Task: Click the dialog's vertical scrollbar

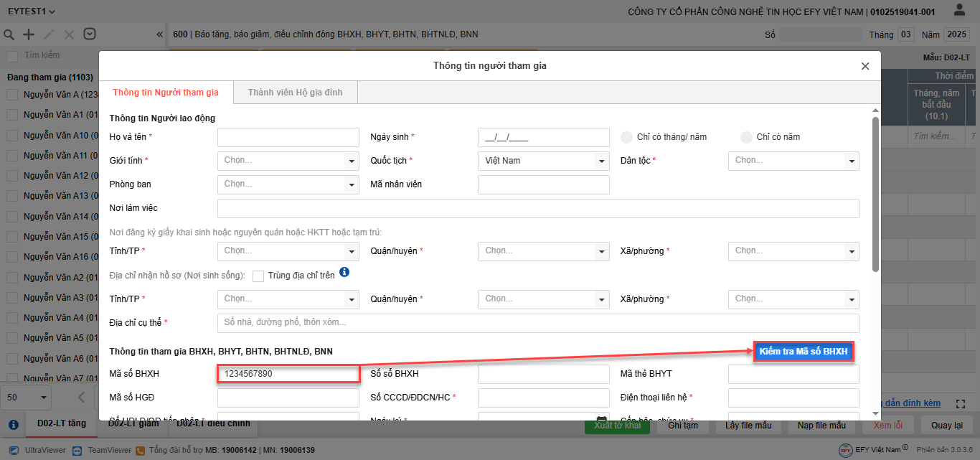Action: click(x=875, y=194)
